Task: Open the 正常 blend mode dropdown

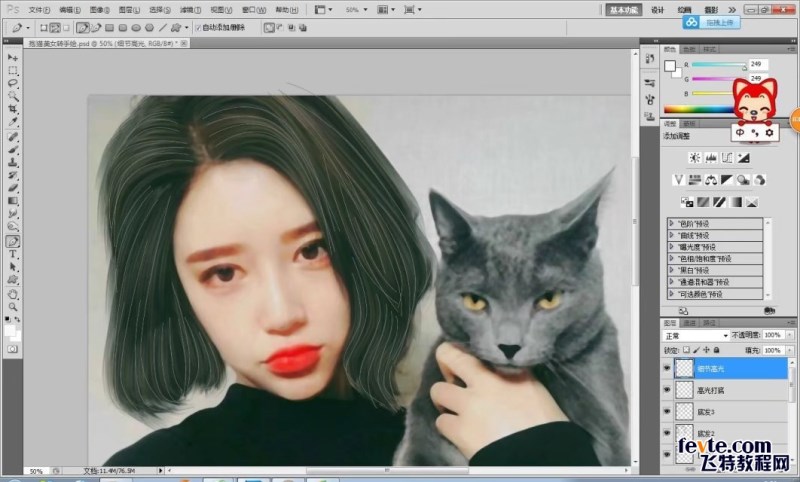Action: (696, 336)
